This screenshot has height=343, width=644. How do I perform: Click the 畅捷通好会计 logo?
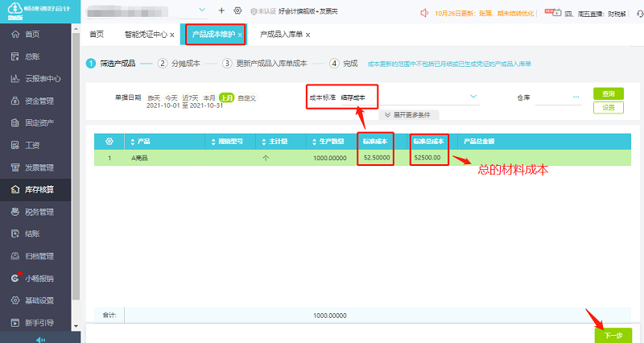coord(39,11)
